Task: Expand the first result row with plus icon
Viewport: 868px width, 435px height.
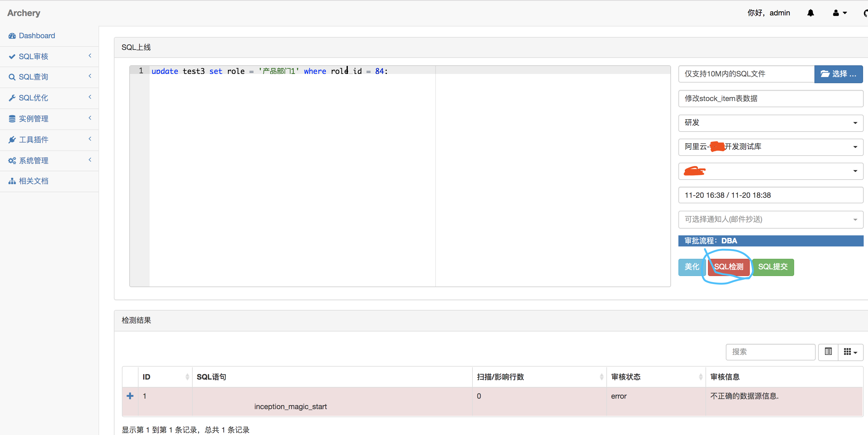Action: coord(130,396)
